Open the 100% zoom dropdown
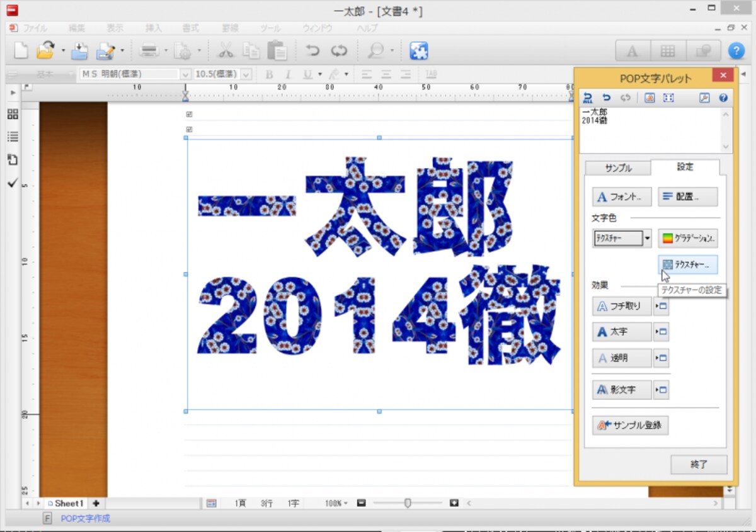Image resolution: width=756 pixels, height=532 pixels. click(x=336, y=504)
